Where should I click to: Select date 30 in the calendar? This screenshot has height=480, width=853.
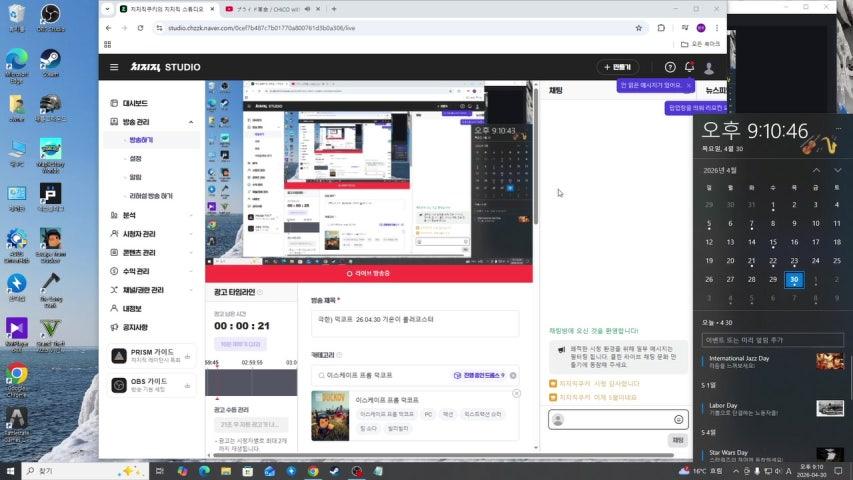(794, 279)
